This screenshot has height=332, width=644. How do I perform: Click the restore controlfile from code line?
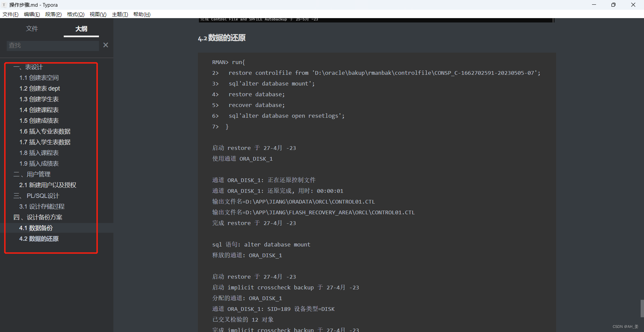[376, 73]
